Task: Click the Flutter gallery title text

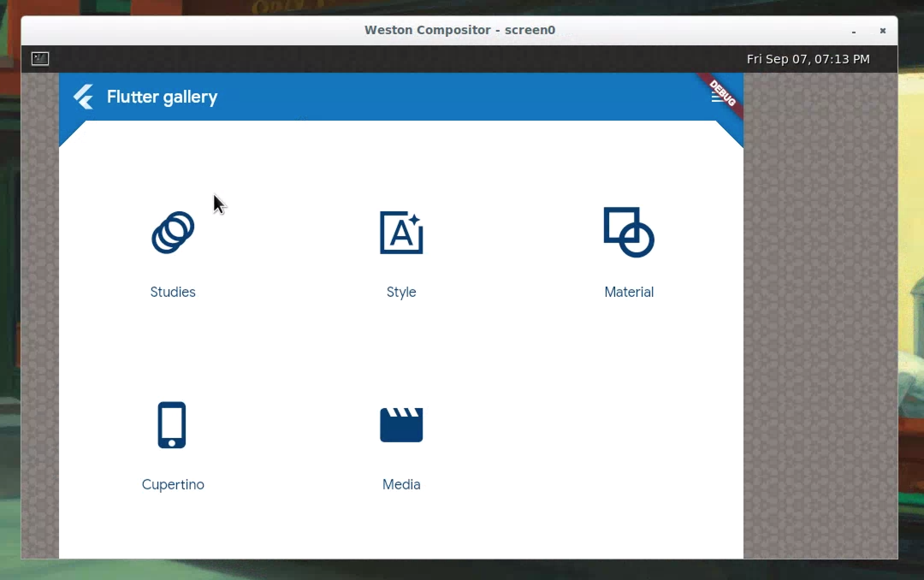Action: (x=162, y=97)
